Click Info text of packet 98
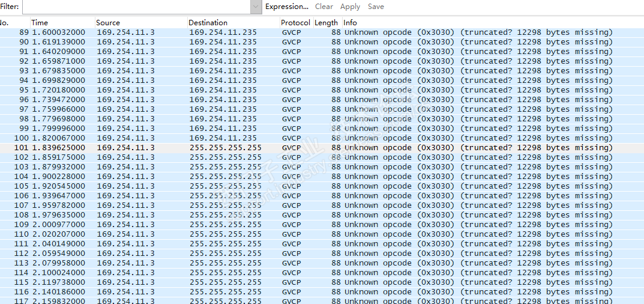The image size is (644, 304). click(478, 119)
